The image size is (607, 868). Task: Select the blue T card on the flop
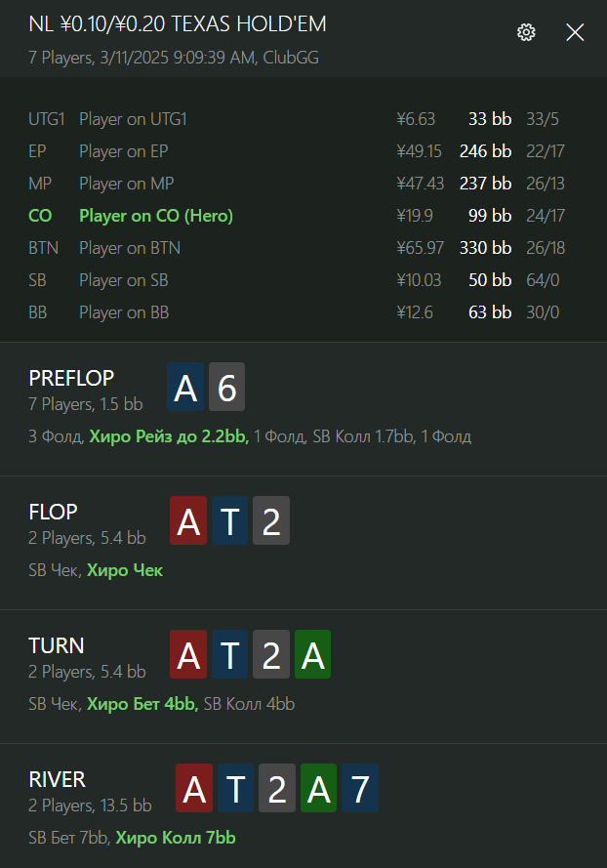(229, 520)
